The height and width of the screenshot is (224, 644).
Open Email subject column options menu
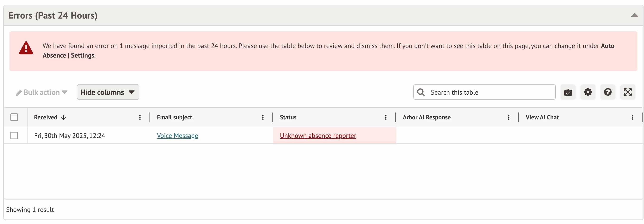point(262,117)
